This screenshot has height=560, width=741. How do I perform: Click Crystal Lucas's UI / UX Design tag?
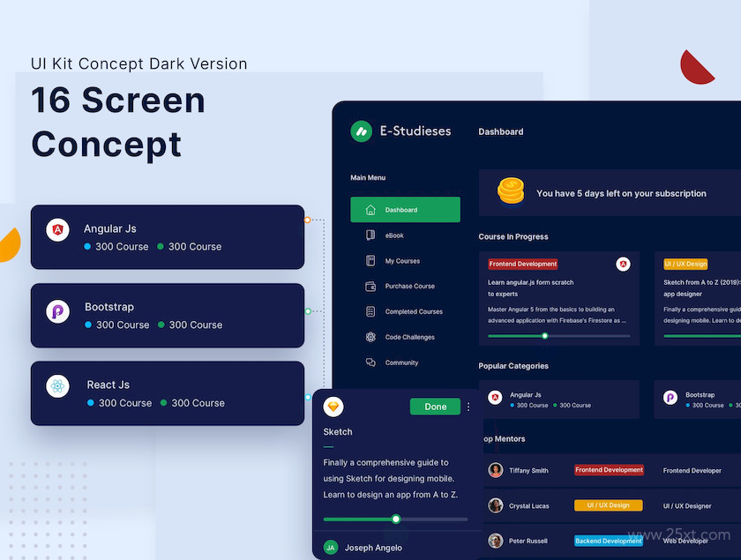pos(608,505)
